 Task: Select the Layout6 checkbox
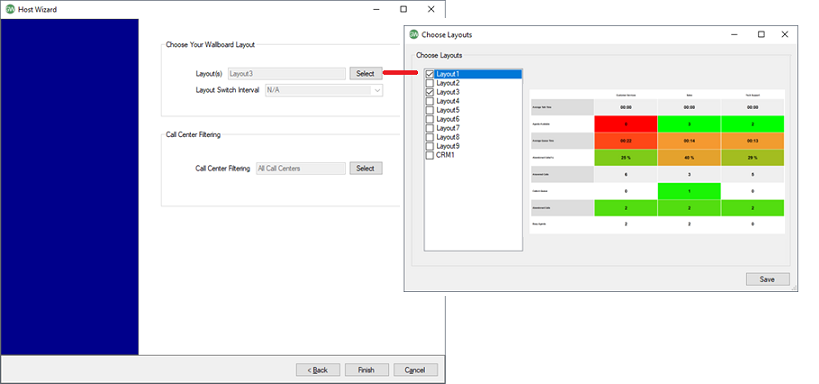tap(430, 119)
